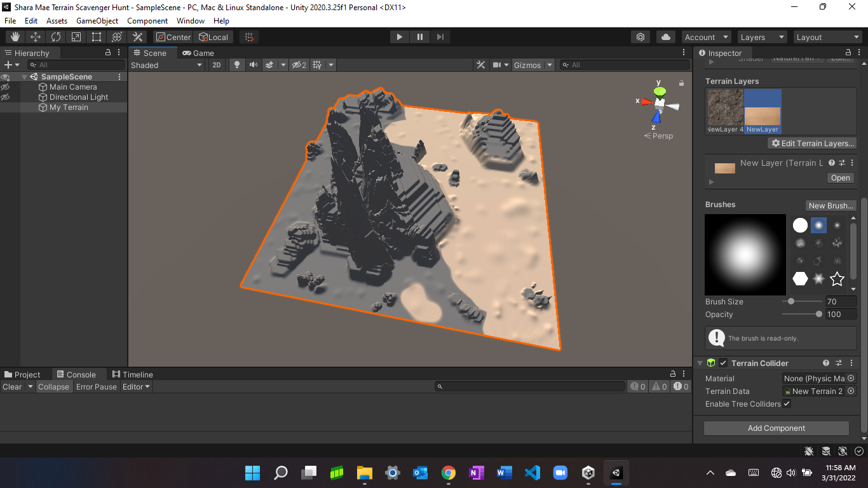Toggle Collapse in Console
Screen dimensions: 868x488
53,386
